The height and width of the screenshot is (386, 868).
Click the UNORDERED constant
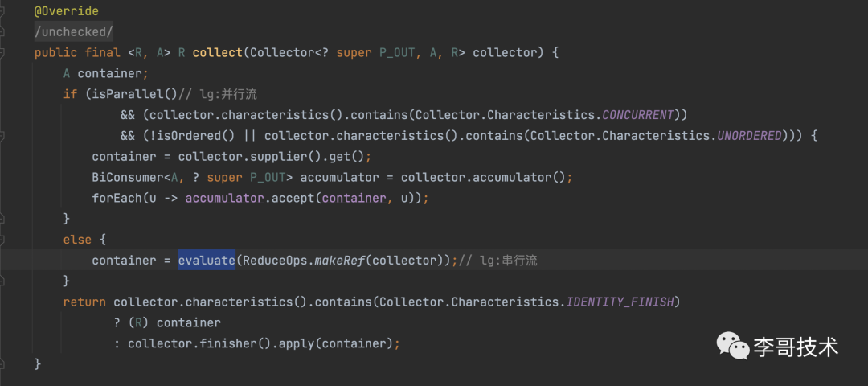(749, 136)
